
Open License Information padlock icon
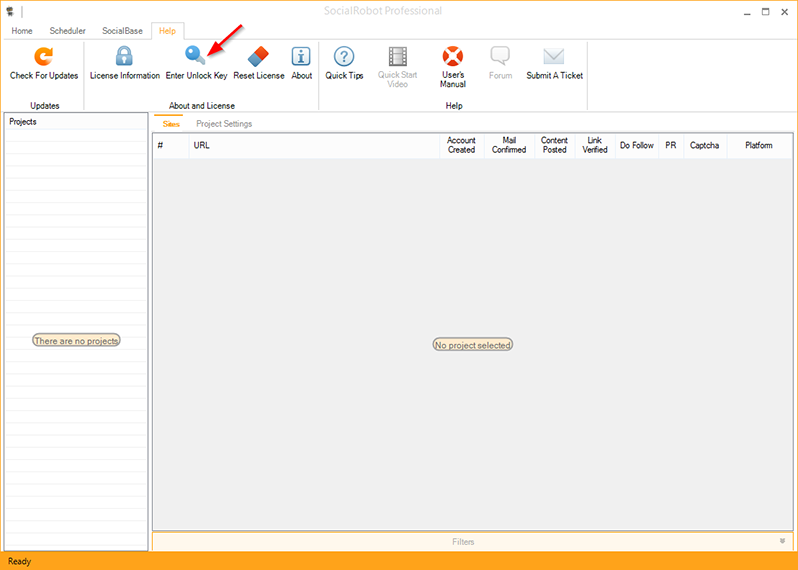click(124, 56)
